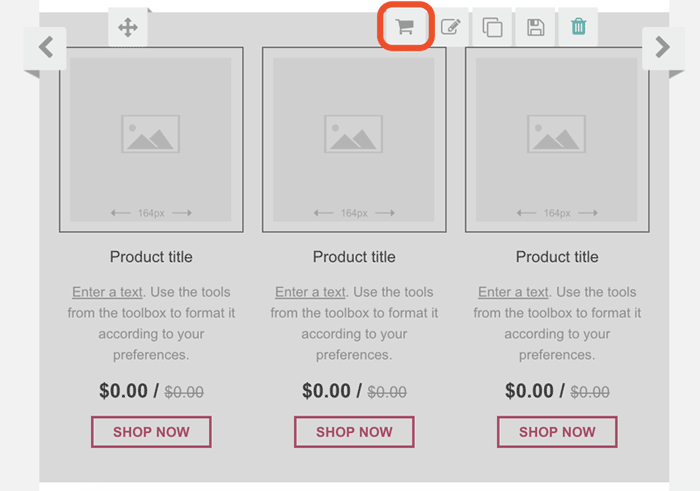Click the rightmost SHOP NOW button

pos(557,432)
